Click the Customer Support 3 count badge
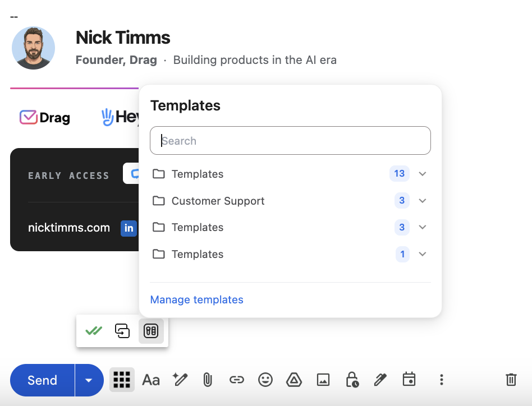The width and height of the screenshot is (532, 406). (x=402, y=200)
